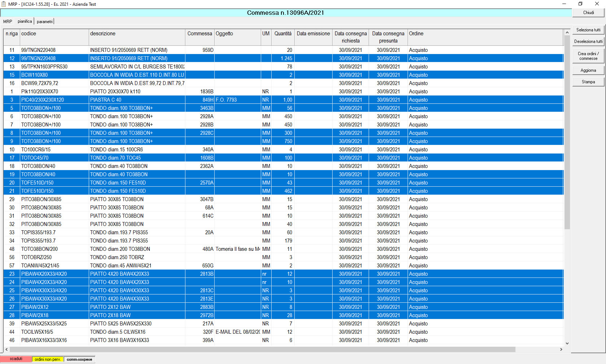This screenshot has height=364, width=606.
Task: Click the Oggetto column header
Action: (238, 37)
